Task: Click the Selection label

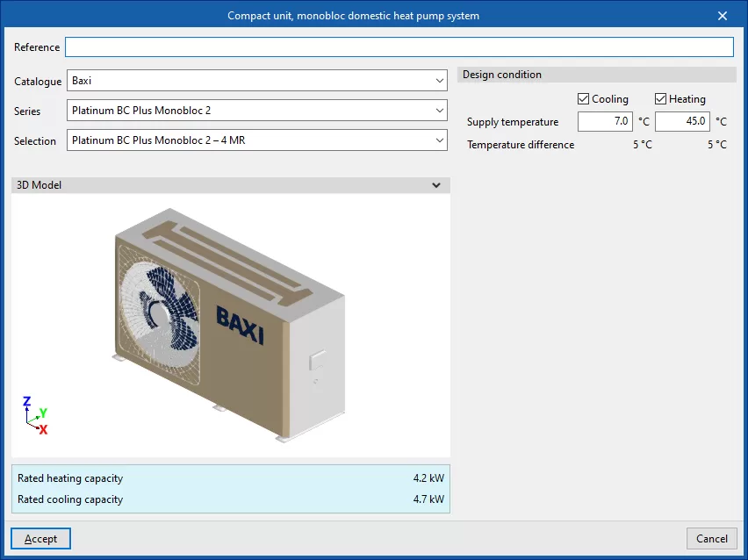Action: tap(35, 140)
